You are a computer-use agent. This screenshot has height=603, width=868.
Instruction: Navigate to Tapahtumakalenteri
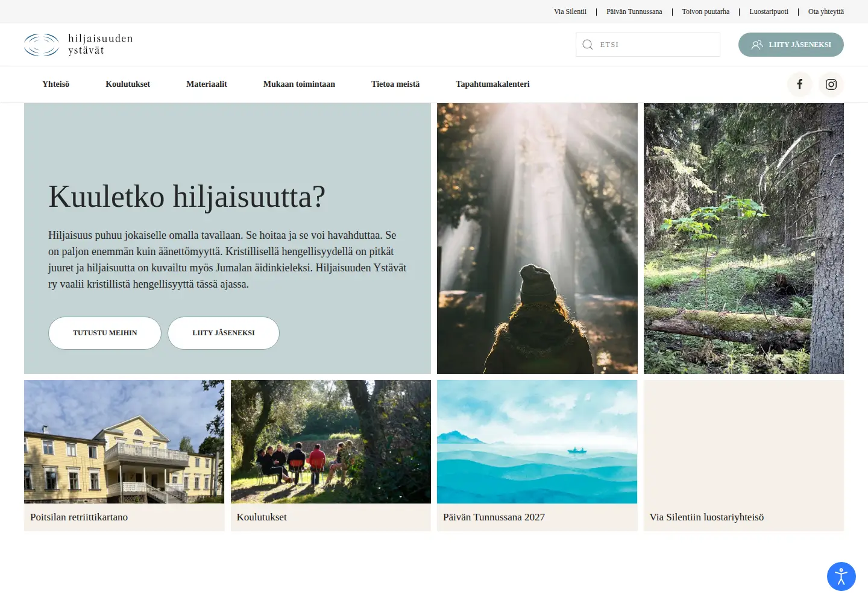click(492, 84)
